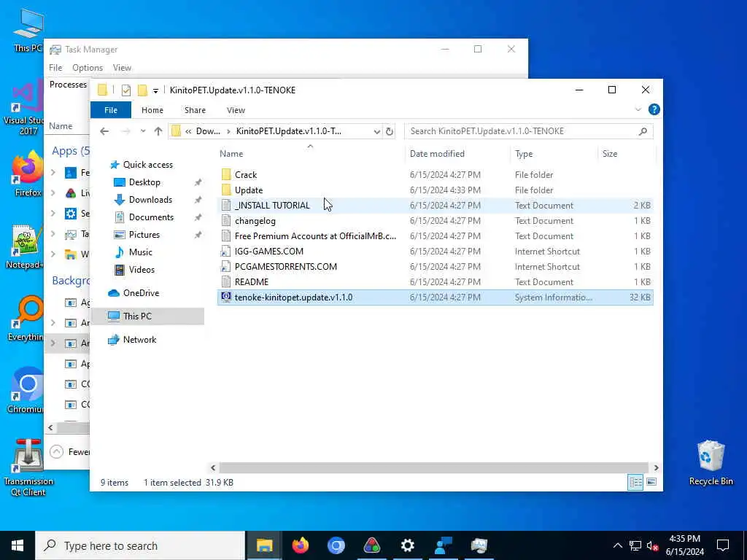Select Quick access in navigation pane
This screenshot has height=560, width=747.
[x=147, y=165]
